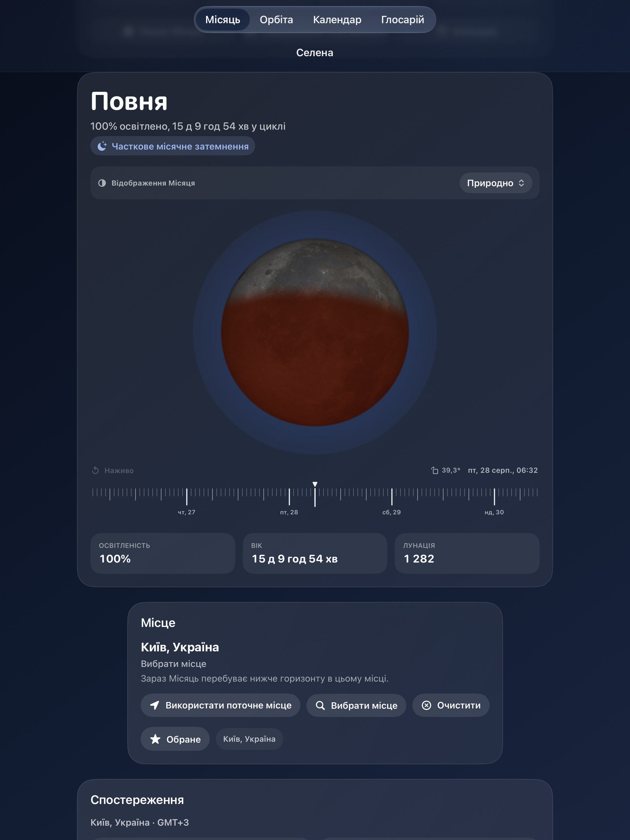
Task: Click the magnifier icon in Вибрати місце
Action: coord(320,705)
